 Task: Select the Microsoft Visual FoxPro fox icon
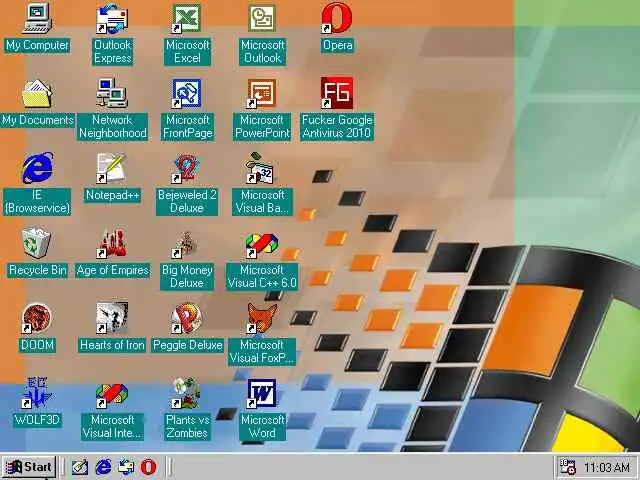pyautogui.click(x=262, y=318)
